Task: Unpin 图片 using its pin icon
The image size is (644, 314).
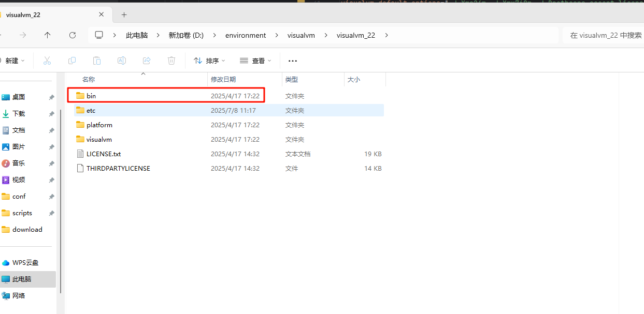Action: pyautogui.click(x=51, y=147)
